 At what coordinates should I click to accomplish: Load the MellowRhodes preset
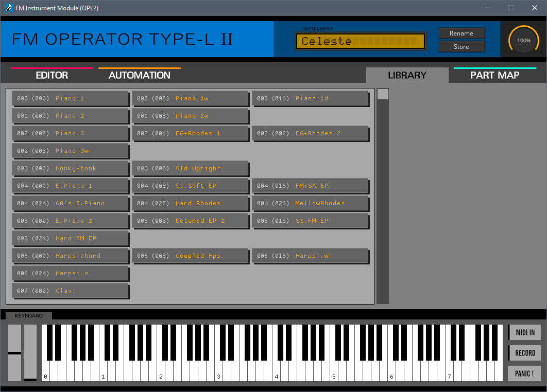pyautogui.click(x=311, y=204)
